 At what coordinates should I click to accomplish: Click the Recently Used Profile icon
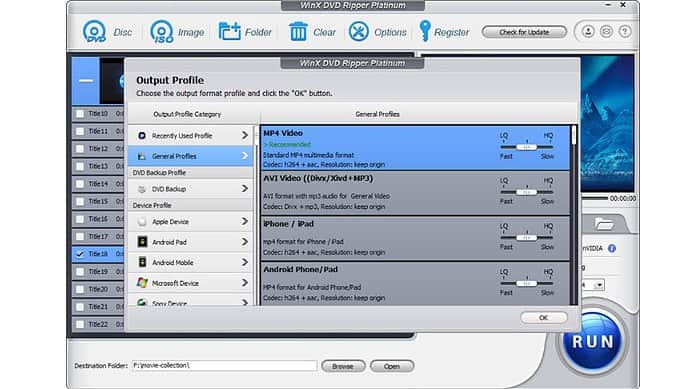(x=142, y=135)
